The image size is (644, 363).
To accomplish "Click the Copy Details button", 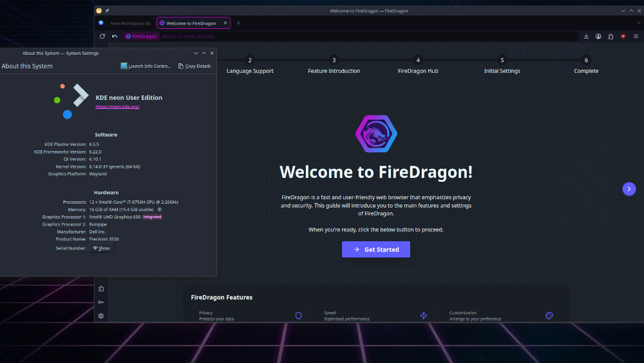I will [x=194, y=66].
